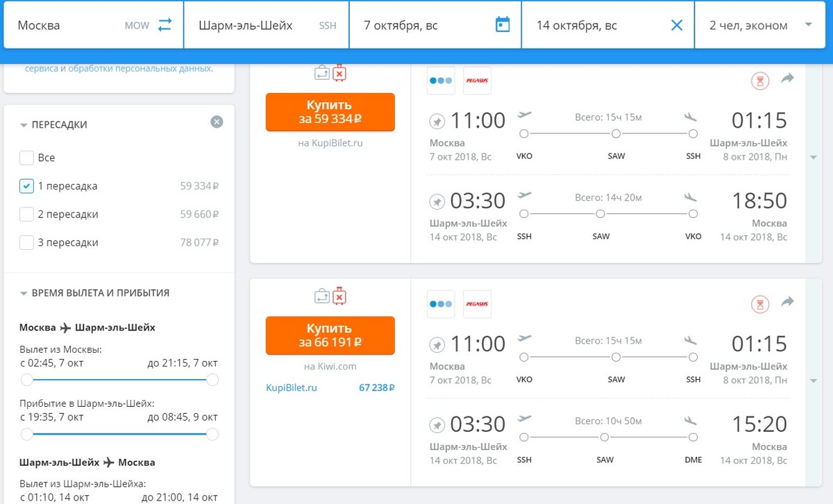Buy the ticket for 59 334 ₽
The image size is (833, 504).
[x=330, y=112]
